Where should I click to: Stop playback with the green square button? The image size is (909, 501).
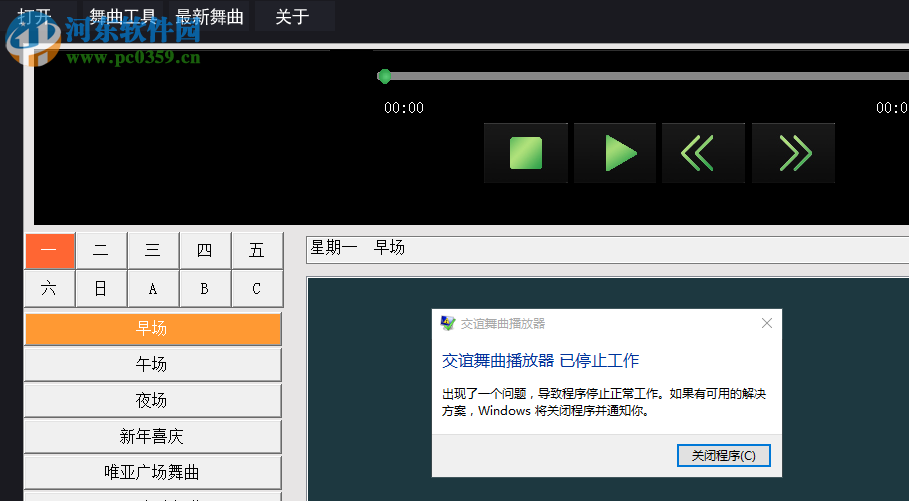pos(526,153)
